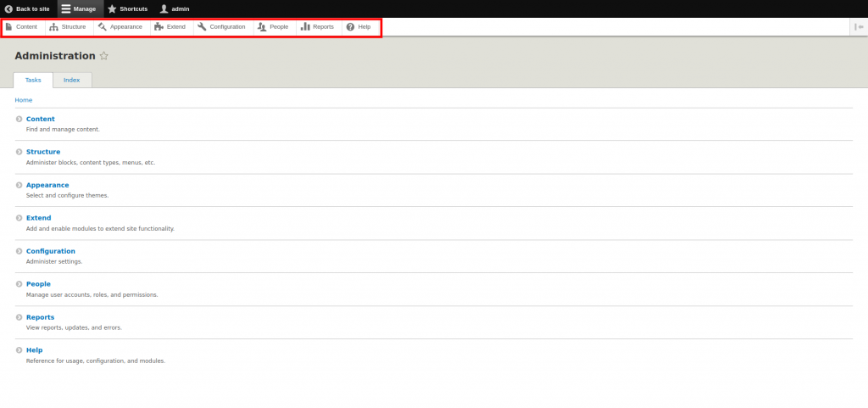Select the Tasks tab
Viewport: 868px width, 408px height.
33,80
